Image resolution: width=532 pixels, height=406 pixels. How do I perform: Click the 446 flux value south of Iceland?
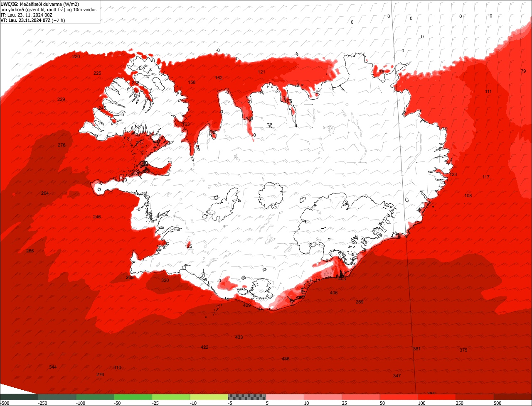285,359
